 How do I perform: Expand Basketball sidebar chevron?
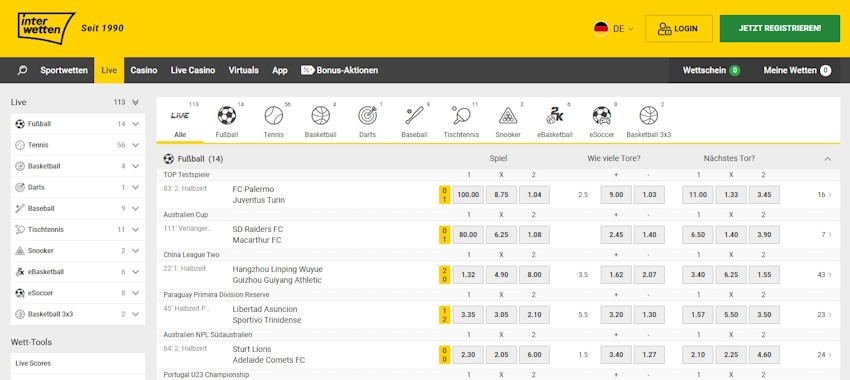[136, 166]
